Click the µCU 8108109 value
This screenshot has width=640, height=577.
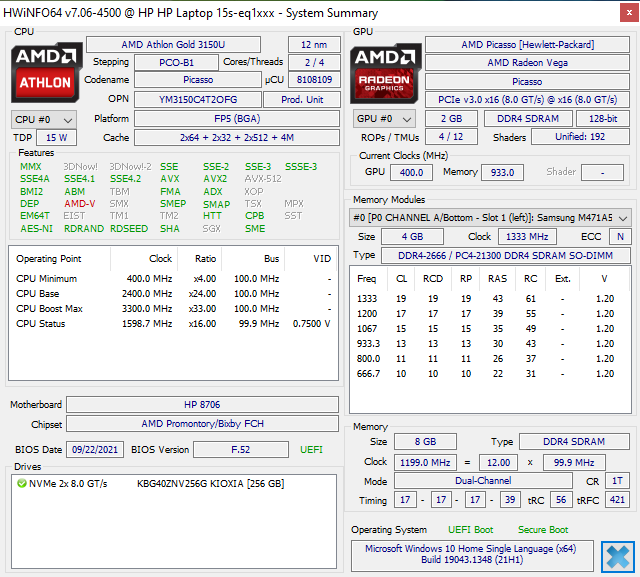(314, 80)
